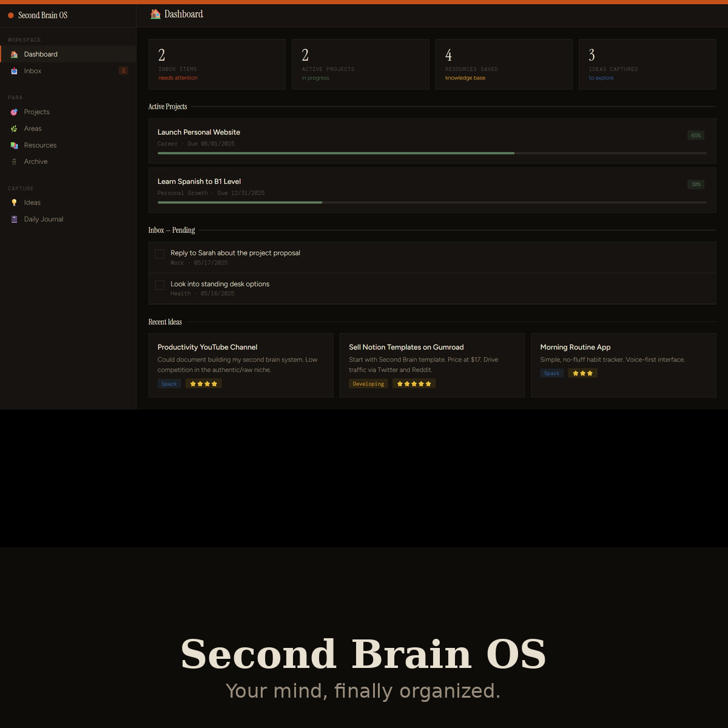
Task: Open Inbox from the sidebar
Action: coord(68,71)
